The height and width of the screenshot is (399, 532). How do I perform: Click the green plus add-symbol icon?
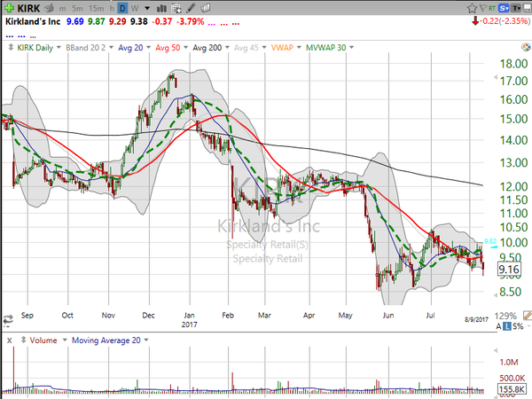(x=9, y=8)
